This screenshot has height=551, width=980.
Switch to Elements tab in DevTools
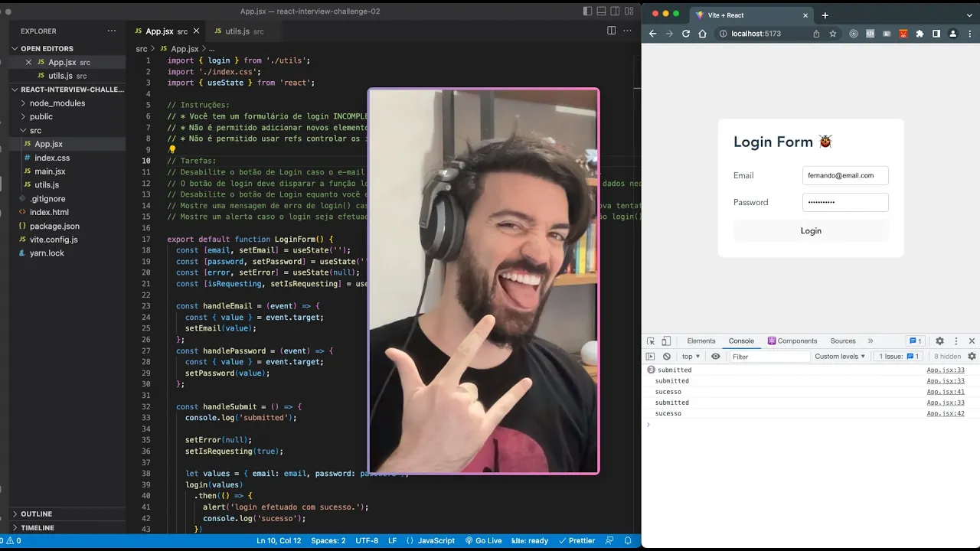(701, 341)
